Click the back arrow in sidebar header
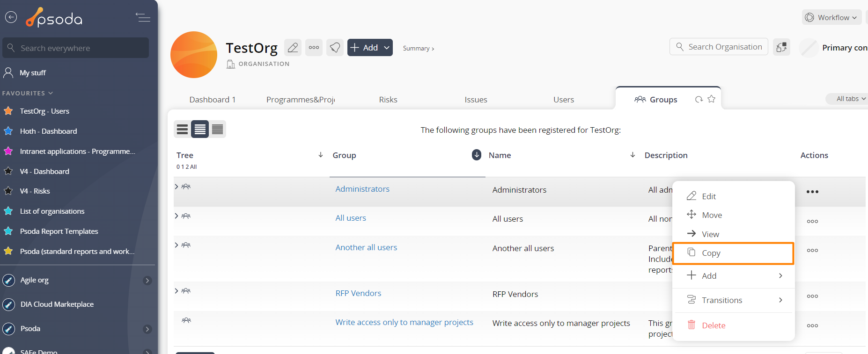Image resolution: width=868 pixels, height=354 pixels. point(11,17)
